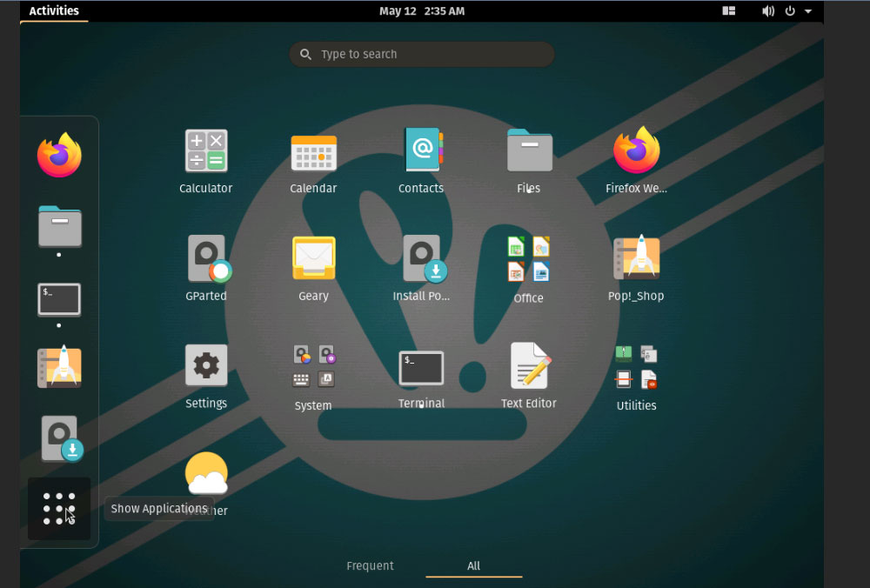870x588 pixels.
Task: Click Terminal icon in the dock
Action: coord(59,299)
